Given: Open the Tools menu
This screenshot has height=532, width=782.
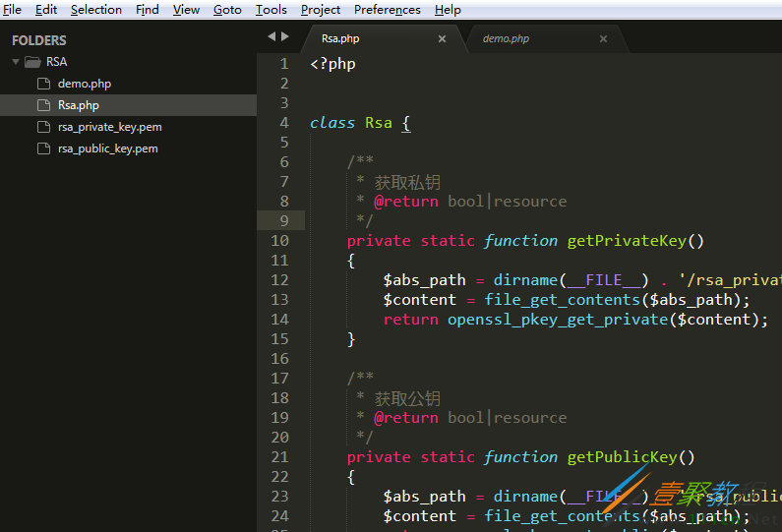Looking at the screenshot, I should click(x=271, y=10).
